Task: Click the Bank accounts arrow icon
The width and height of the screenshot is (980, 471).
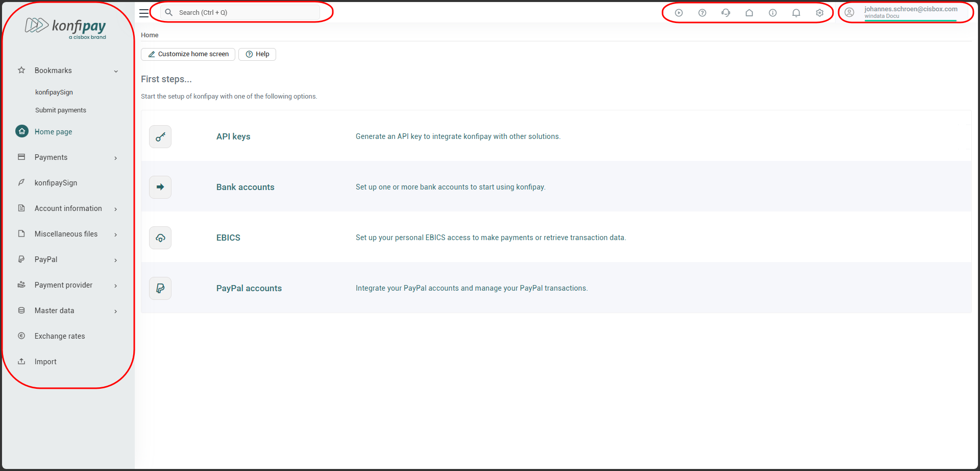Action: click(160, 187)
